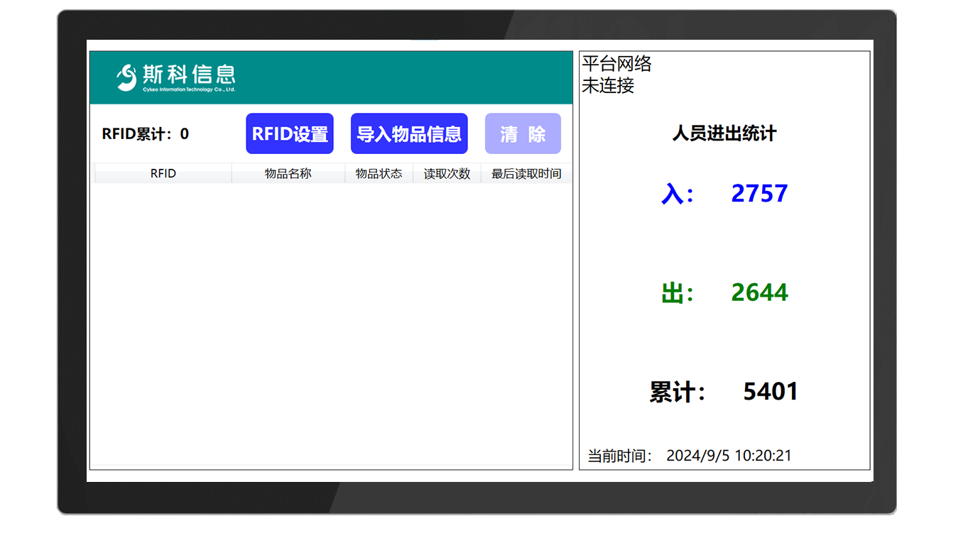Select the RFID column header

(162, 172)
